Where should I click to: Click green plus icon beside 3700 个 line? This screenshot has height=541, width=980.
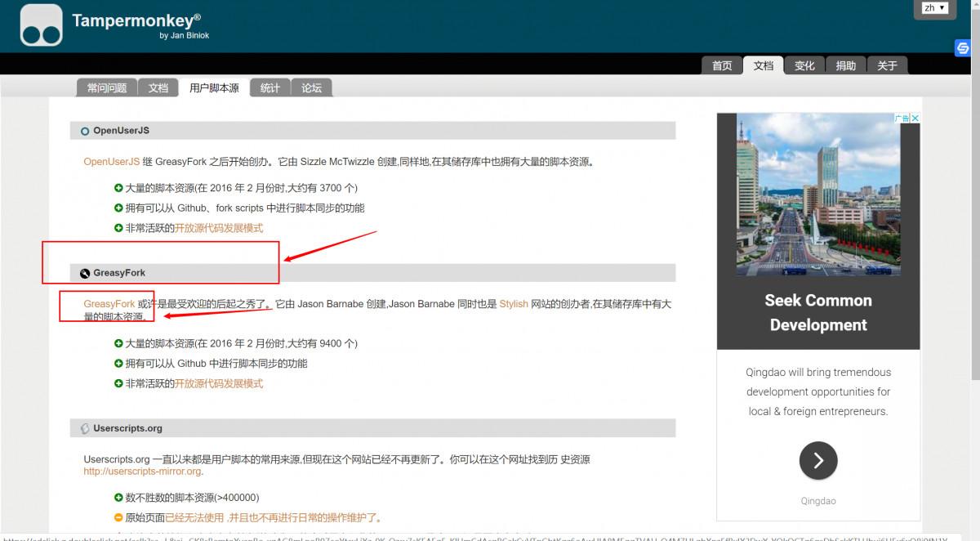(118, 188)
